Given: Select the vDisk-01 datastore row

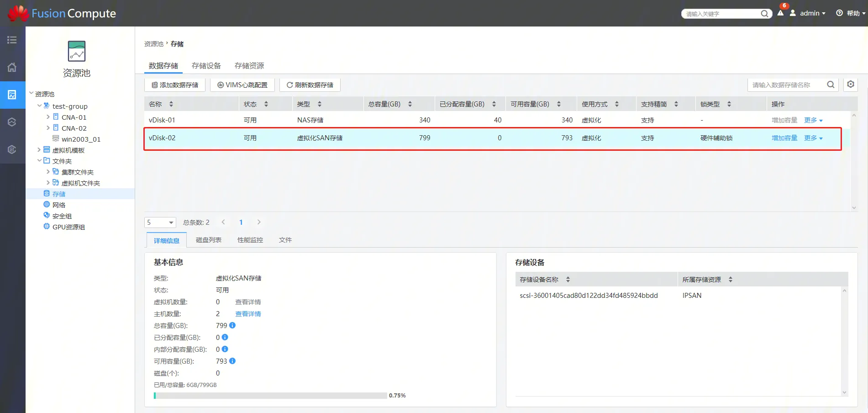Looking at the screenshot, I should (498, 120).
